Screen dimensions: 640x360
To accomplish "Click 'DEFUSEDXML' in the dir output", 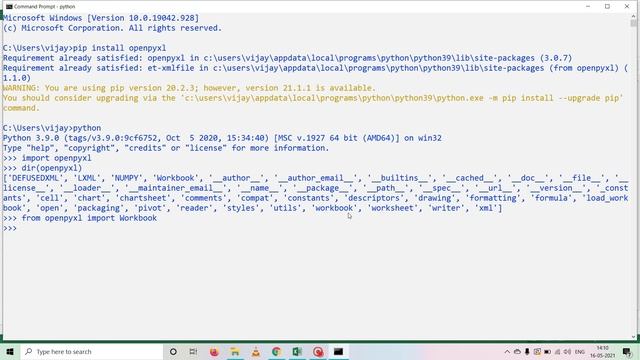I will point(35,178).
